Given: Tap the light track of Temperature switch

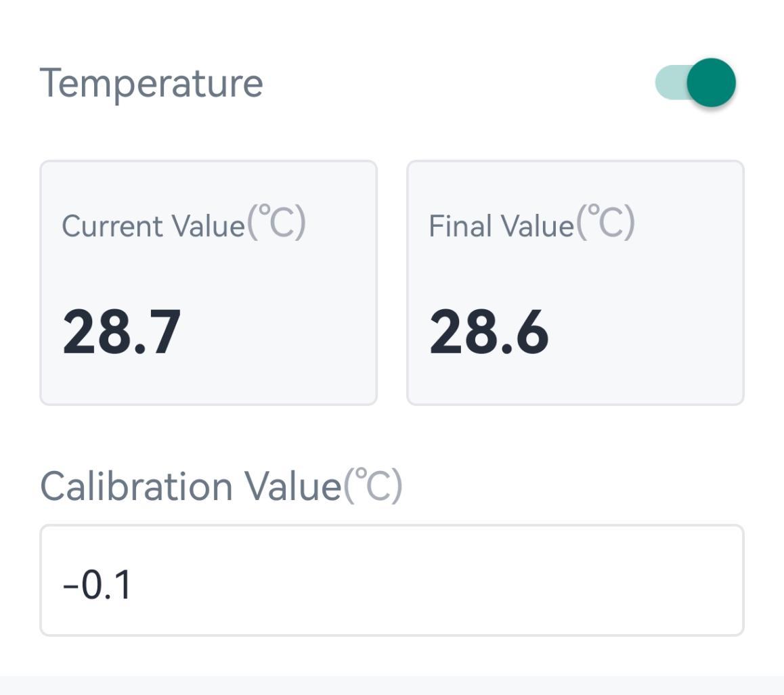Looking at the screenshot, I should [669, 83].
